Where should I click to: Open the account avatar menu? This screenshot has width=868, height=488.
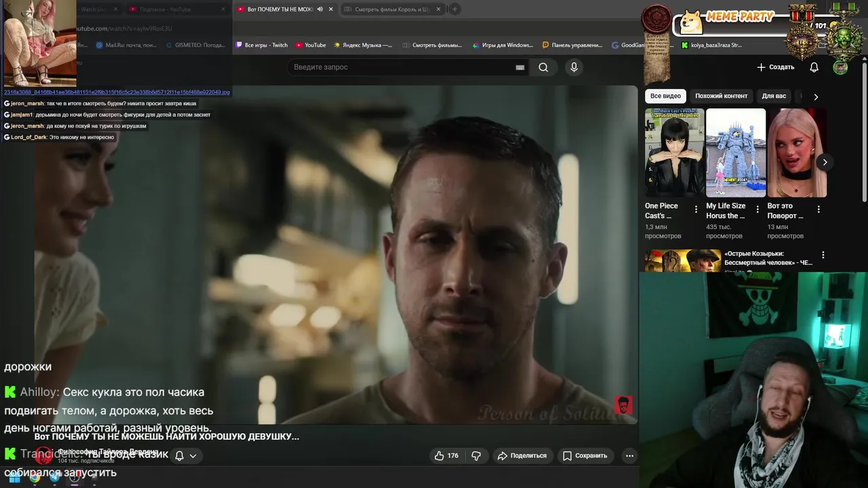click(x=840, y=67)
